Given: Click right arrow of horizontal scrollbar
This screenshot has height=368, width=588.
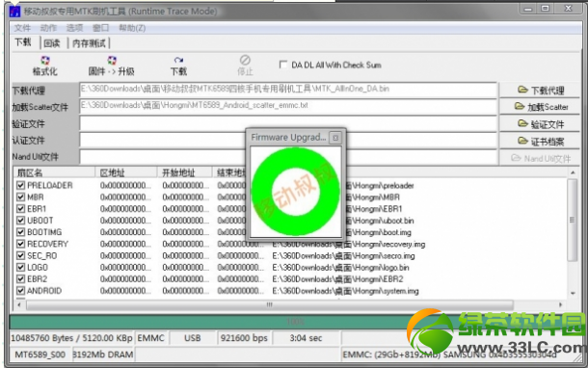Looking at the screenshot, I should 560,305.
